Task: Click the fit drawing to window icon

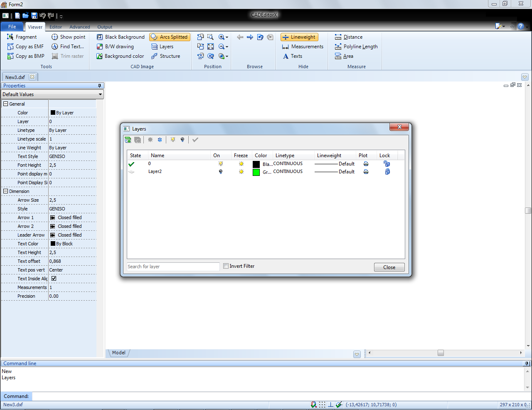Action: tap(210, 47)
